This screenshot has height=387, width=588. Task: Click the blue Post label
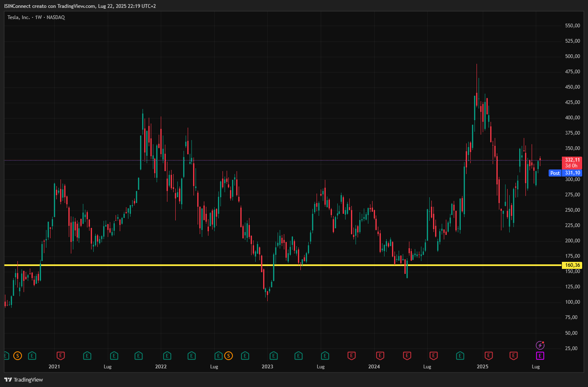point(555,173)
